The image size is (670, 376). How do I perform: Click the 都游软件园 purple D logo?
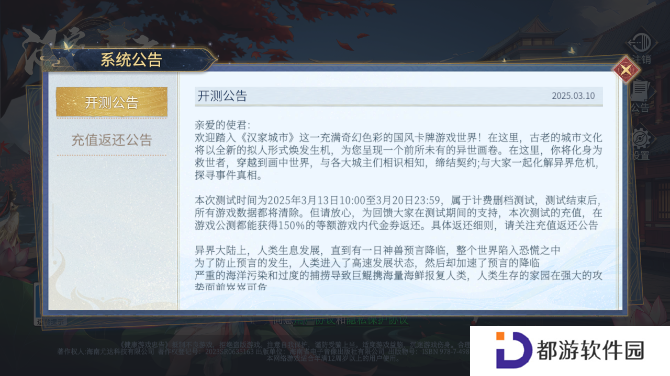(x=514, y=350)
